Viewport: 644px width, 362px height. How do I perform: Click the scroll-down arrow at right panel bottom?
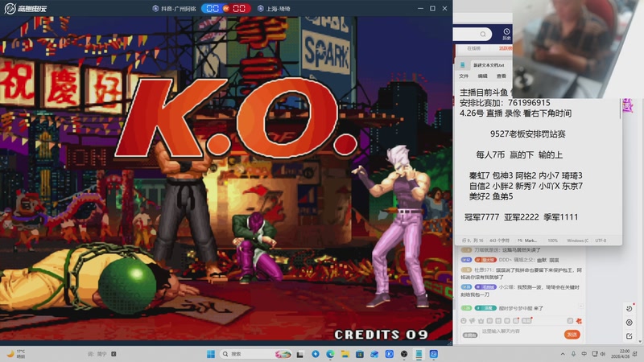[x=639, y=341]
